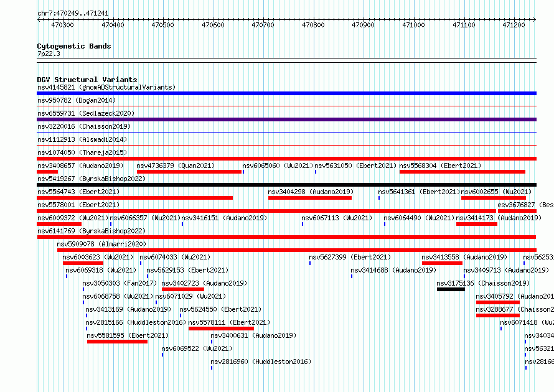The width and height of the screenshot is (554, 392).
Task: Open nsv3414688 (Audano2019) variant
Action: pyautogui.click(x=393, y=270)
